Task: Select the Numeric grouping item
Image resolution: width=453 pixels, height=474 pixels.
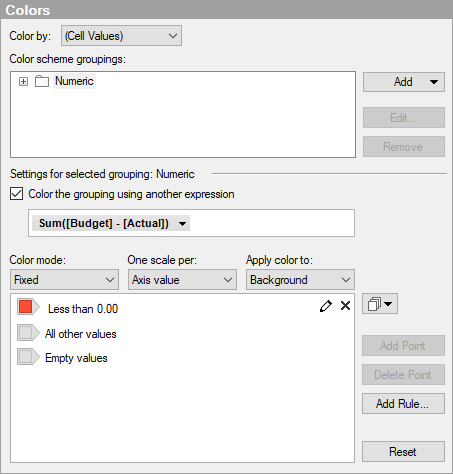Action: [x=74, y=81]
